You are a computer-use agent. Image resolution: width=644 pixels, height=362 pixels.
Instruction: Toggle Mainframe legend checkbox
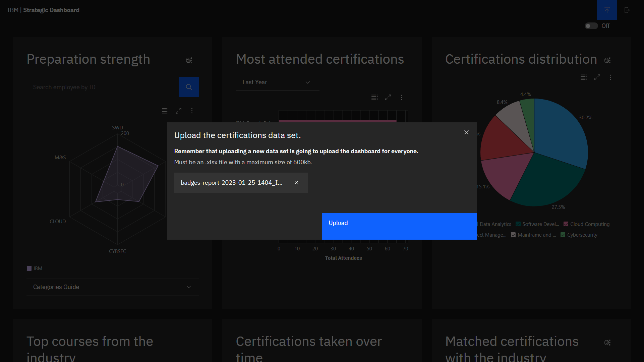point(513,235)
